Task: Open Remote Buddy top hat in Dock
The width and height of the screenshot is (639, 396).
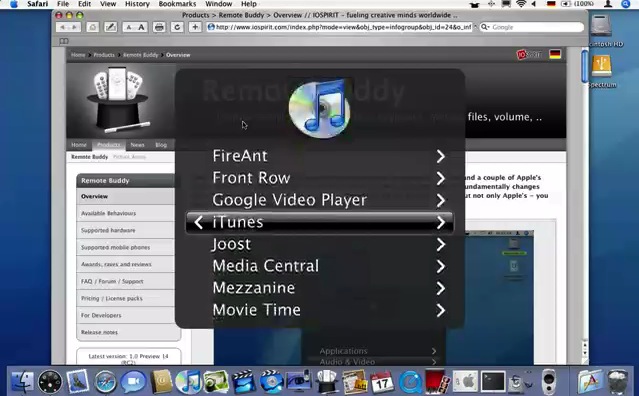Action: coord(326,382)
